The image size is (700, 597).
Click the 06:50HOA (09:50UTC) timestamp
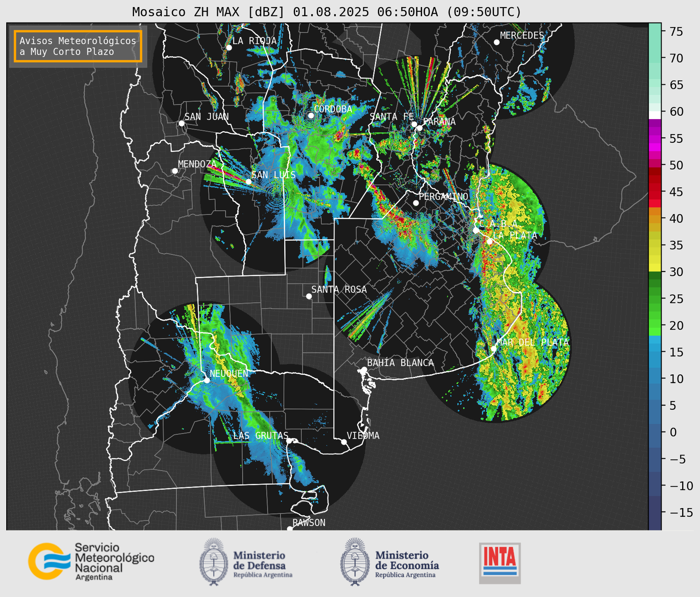pyautogui.click(x=449, y=12)
